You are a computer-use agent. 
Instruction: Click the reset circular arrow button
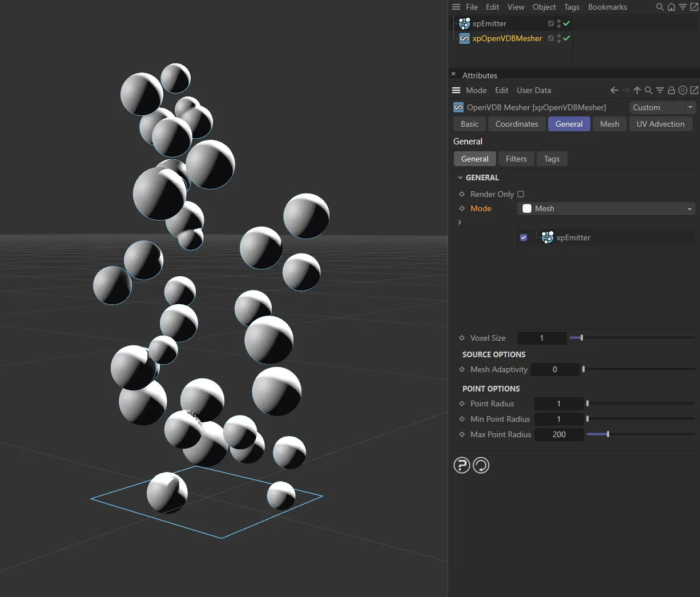pyautogui.click(x=481, y=465)
